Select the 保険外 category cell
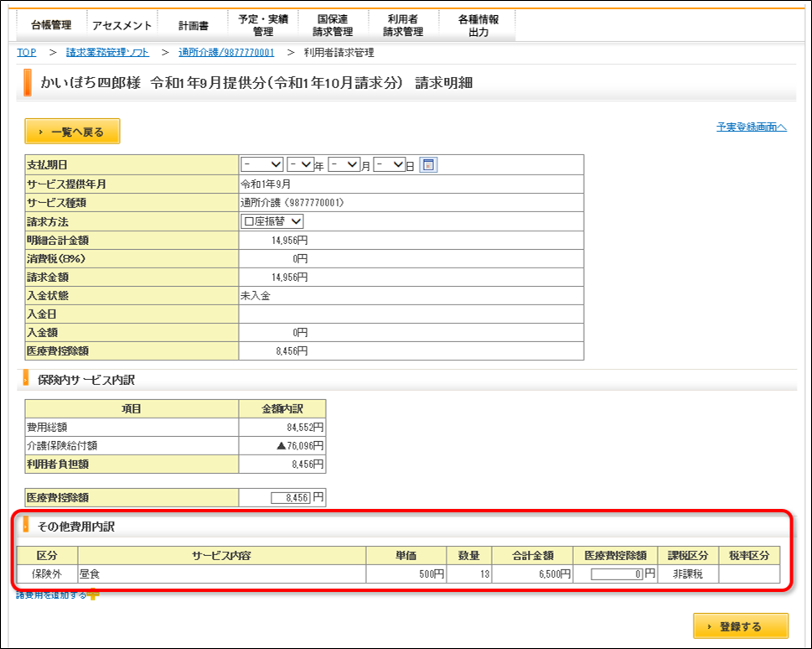 (47, 574)
